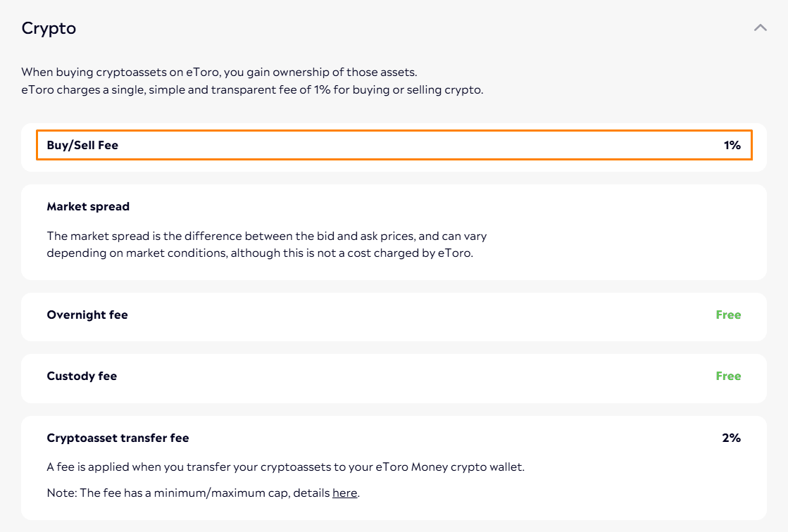Click the 2% transfer fee value
Viewport: 788px width, 532px height.
(x=732, y=438)
